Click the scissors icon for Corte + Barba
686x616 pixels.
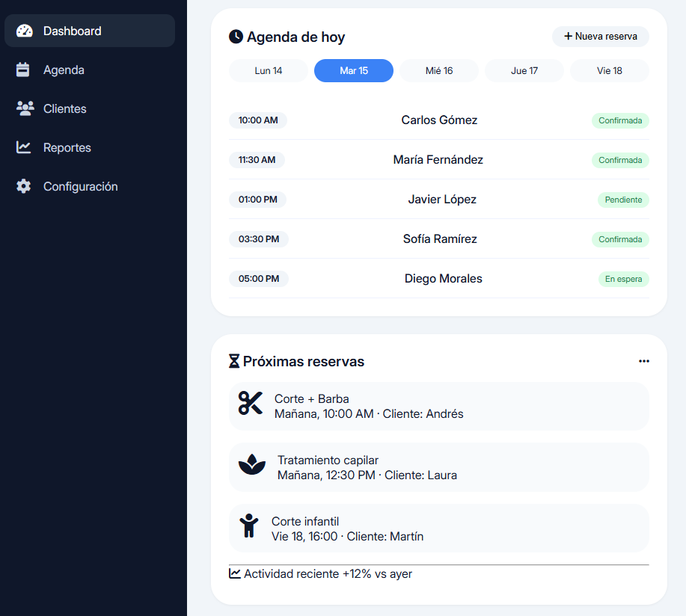coord(251,403)
